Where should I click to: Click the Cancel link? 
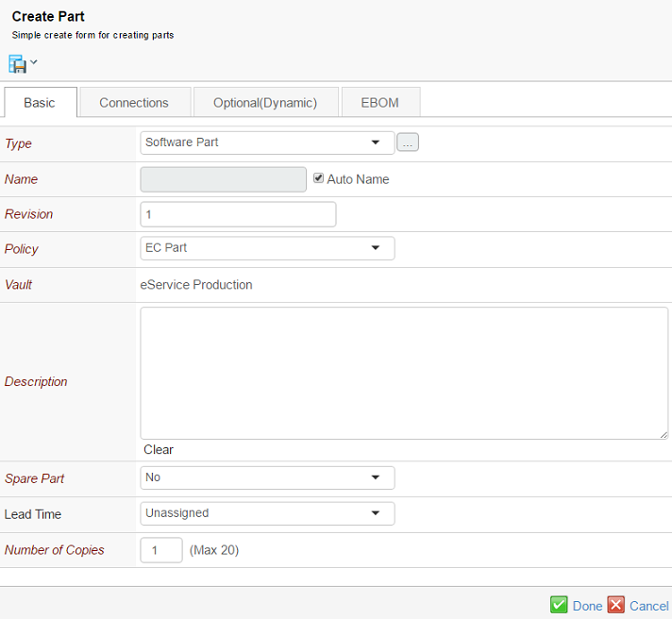[x=648, y=606]
